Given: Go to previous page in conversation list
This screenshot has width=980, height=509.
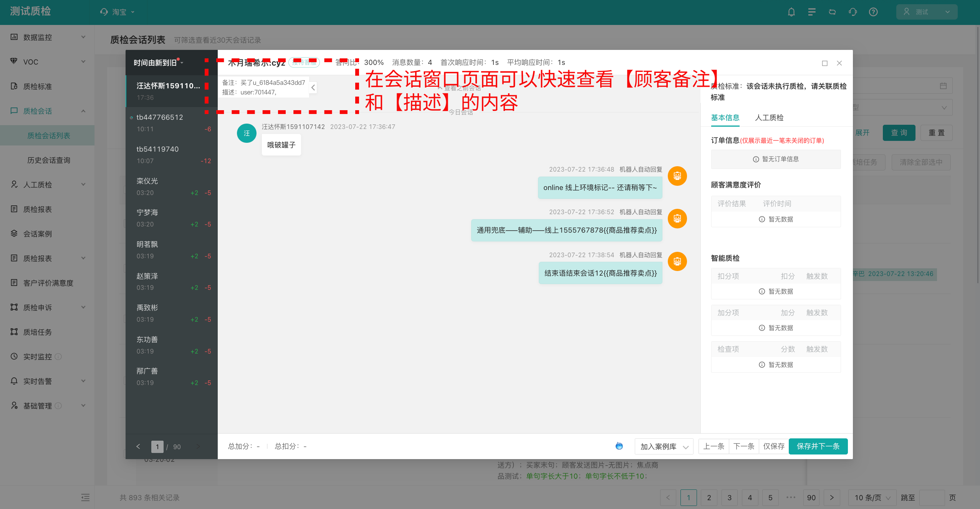Looking at the screenshot, I should [x=138, y=446].
